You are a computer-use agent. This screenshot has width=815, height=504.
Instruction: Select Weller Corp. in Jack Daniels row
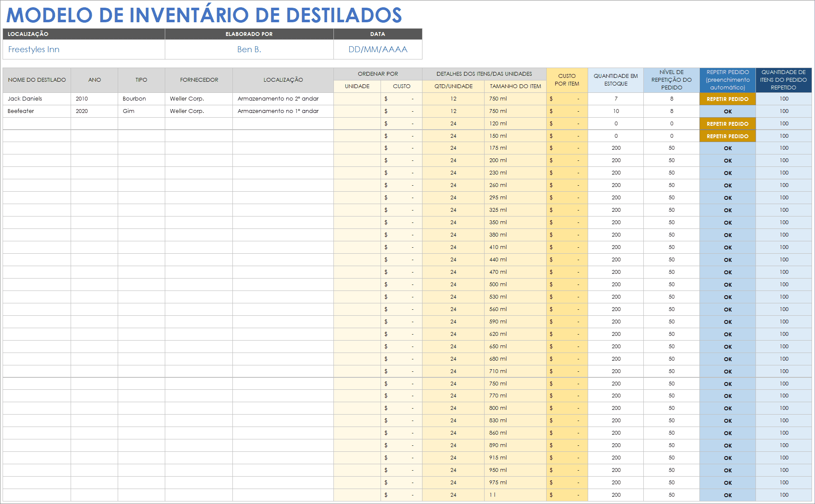click(x=199, y=99)
